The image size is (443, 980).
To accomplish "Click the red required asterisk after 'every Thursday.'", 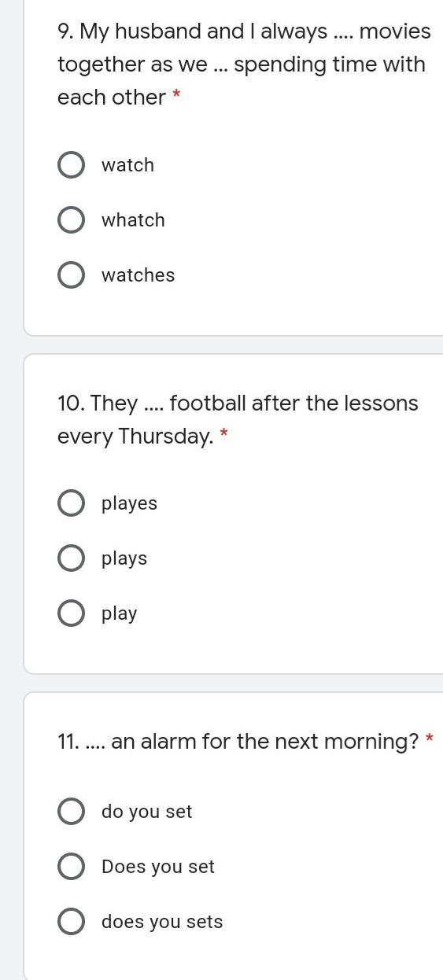I will tap(224, 434).
